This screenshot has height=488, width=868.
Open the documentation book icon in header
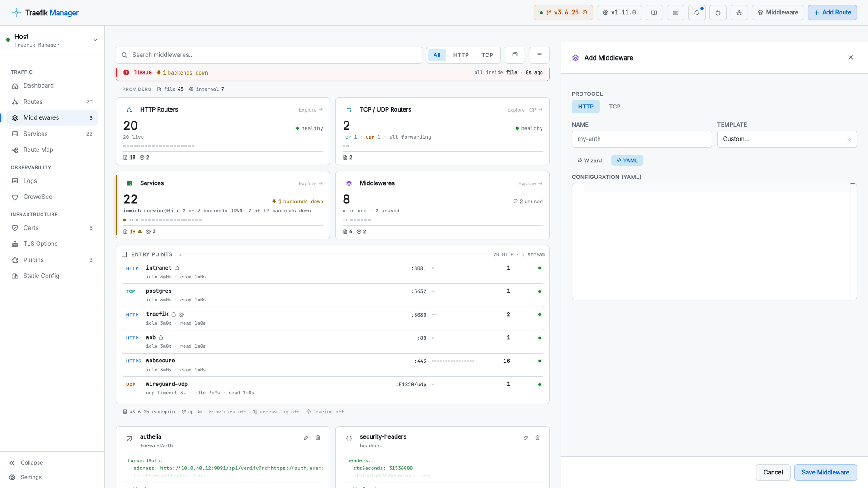[654, 13]
